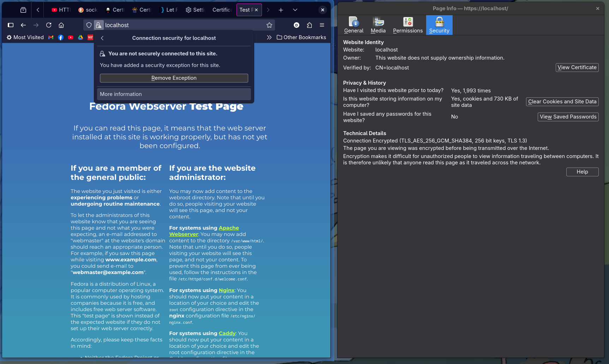Bookmark this page with star icon
The height and width of the screenshot is (364, 609).
(269, 25)
